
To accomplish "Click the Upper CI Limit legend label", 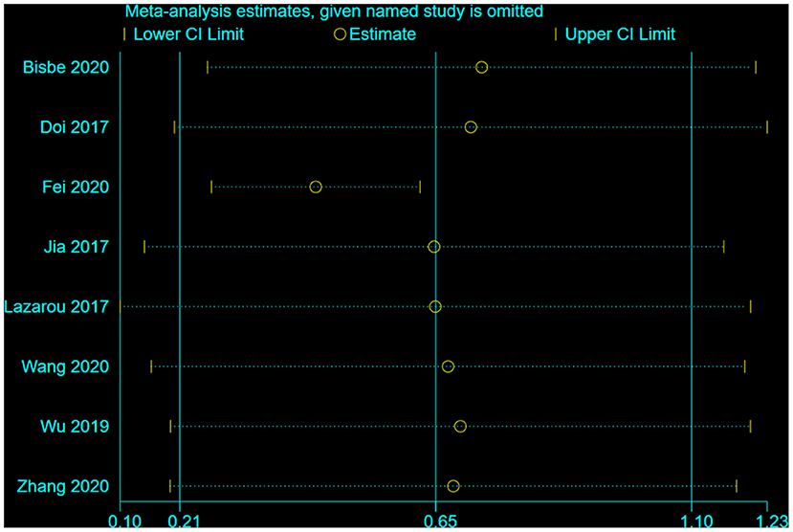I will [x=620, y=34].
